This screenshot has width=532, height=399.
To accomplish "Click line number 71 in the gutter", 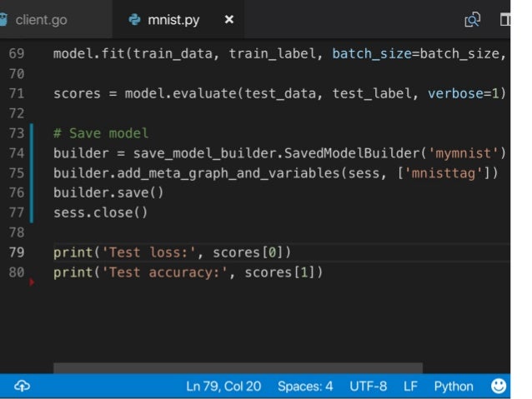I will [17, 93].
